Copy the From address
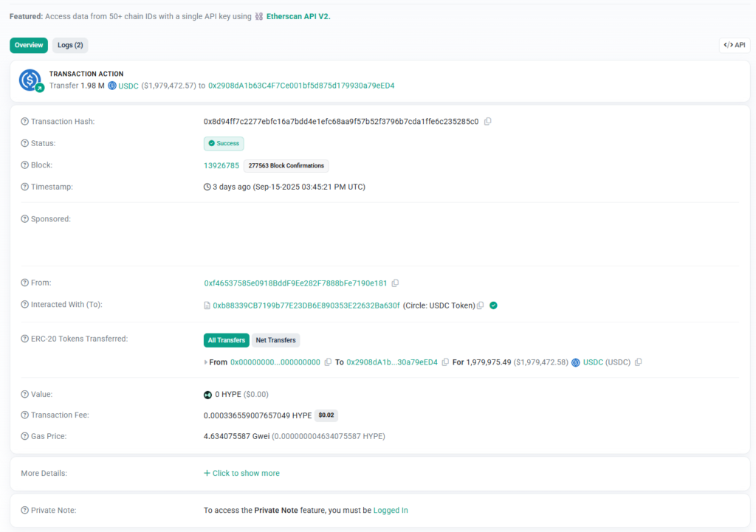This screenshot has width=756, height=532. coord(395,283)
